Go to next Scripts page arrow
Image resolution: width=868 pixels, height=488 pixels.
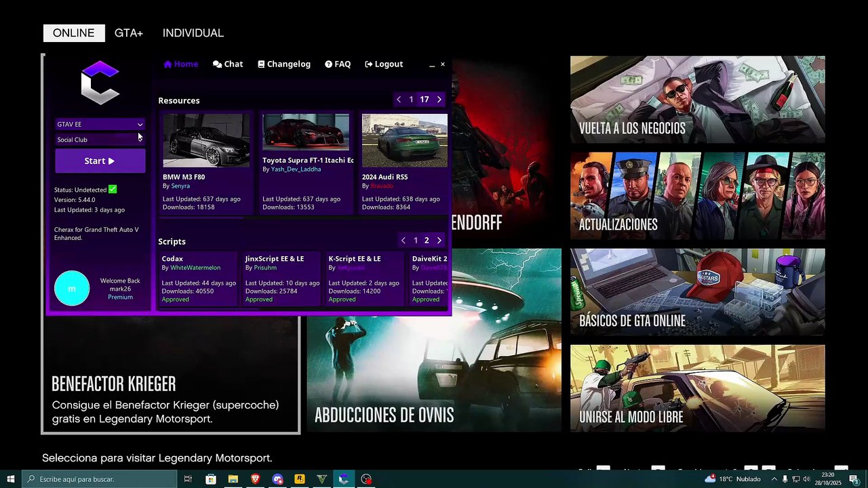[439, 241]
